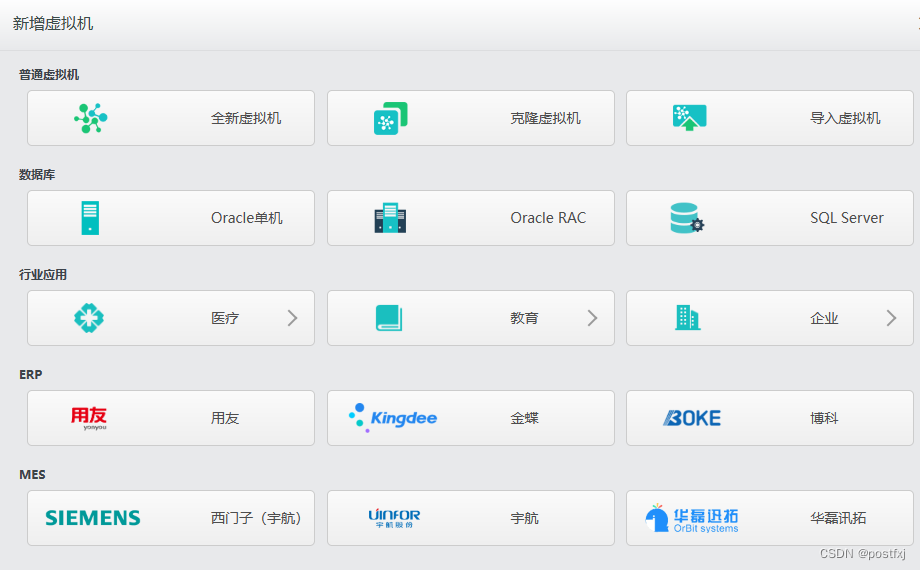Choose the 克隆虚拟机 label

(x=546, y=118)
